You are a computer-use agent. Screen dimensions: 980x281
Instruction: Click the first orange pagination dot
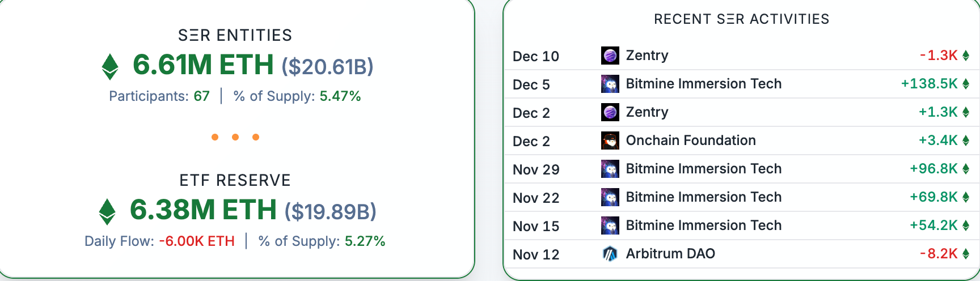pyautogui.click(x=215, y=137)
